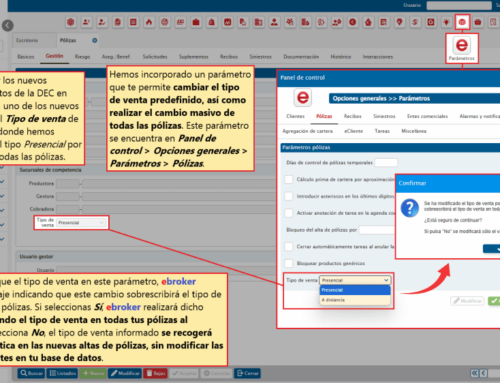
Task: Click the flame icon in the toolbar
Action: [x=149, y=22]
